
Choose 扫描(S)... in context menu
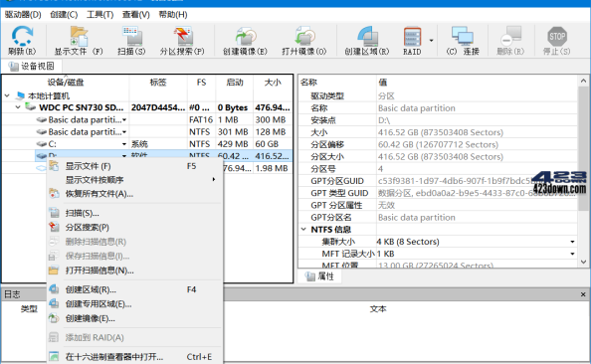[x=135, y=213]
